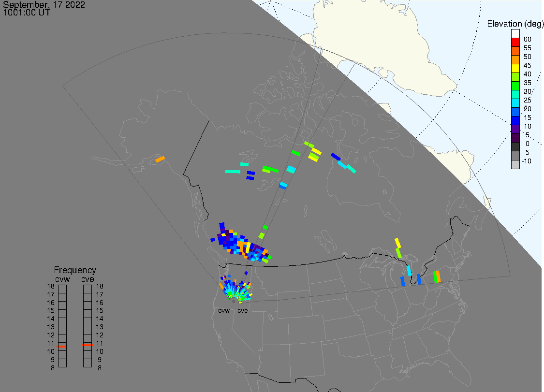Click the "-10" label in the elevation legend

click(x=527, y=161)
